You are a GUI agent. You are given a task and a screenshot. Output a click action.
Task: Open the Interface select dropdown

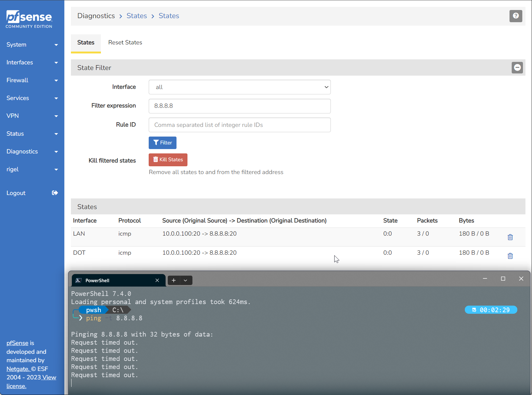click(240, 87)
